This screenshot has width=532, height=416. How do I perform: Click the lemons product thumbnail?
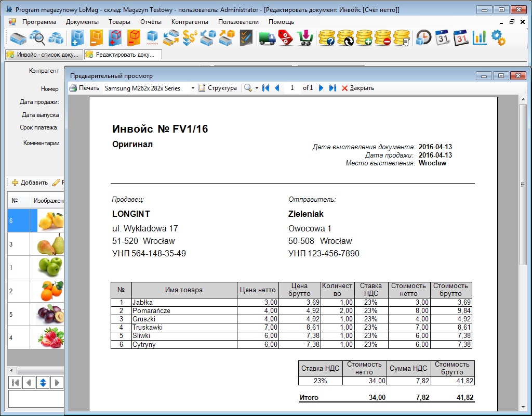50,220
